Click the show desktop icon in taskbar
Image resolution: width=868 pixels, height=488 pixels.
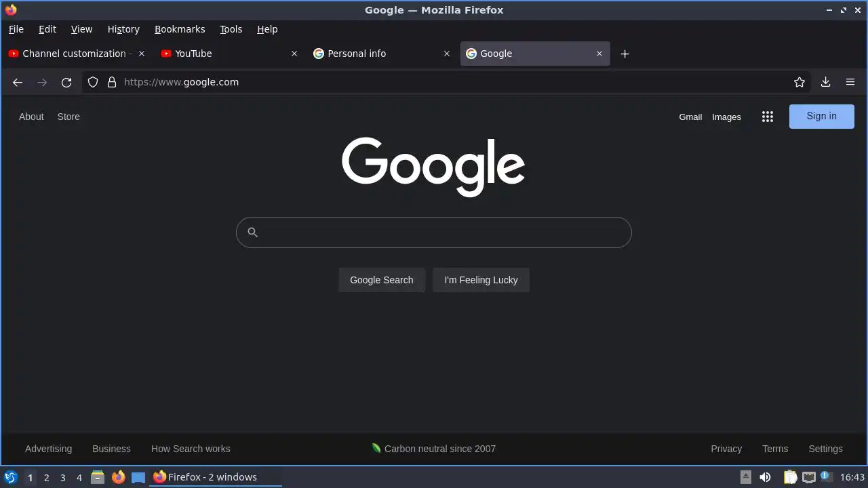pos(138,477)
